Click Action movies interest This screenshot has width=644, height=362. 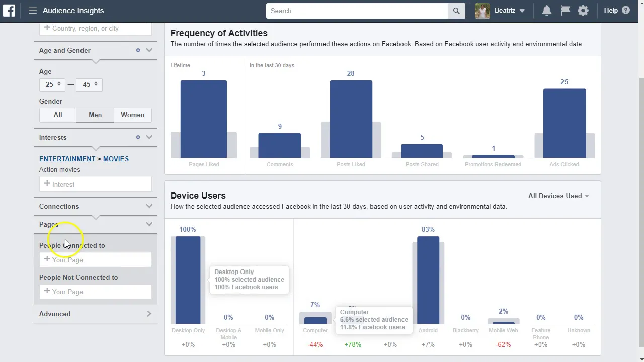click(x=60, y=169)
